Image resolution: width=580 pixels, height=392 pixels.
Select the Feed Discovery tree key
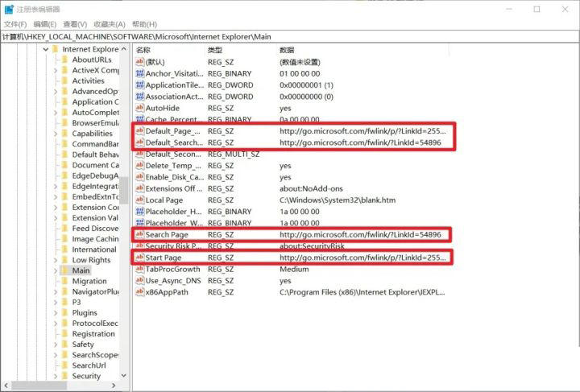[95, 229]
